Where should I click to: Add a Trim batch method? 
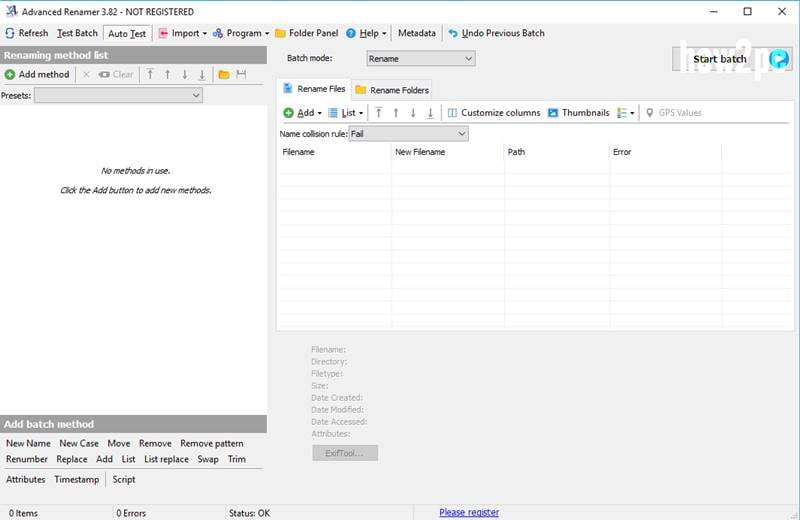tap(237, 459)
